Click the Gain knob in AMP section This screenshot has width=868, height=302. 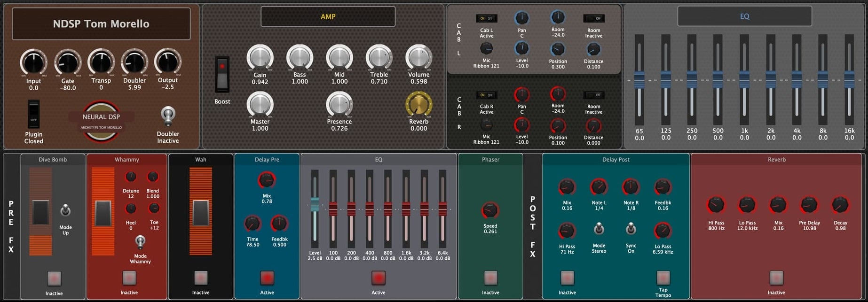[260, 58]
